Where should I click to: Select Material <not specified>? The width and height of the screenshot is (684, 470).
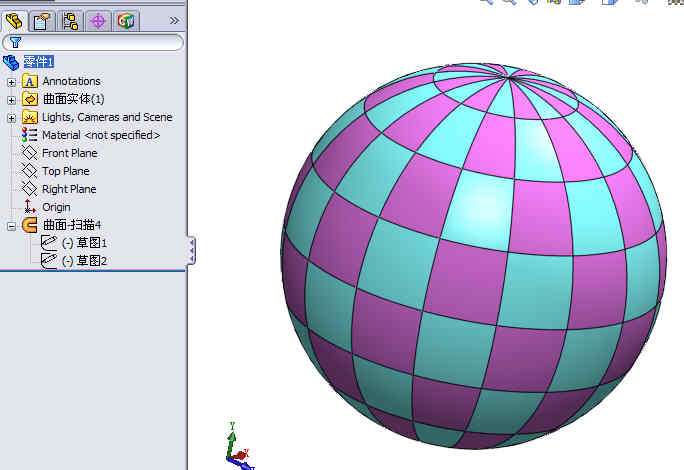point(101,135)
